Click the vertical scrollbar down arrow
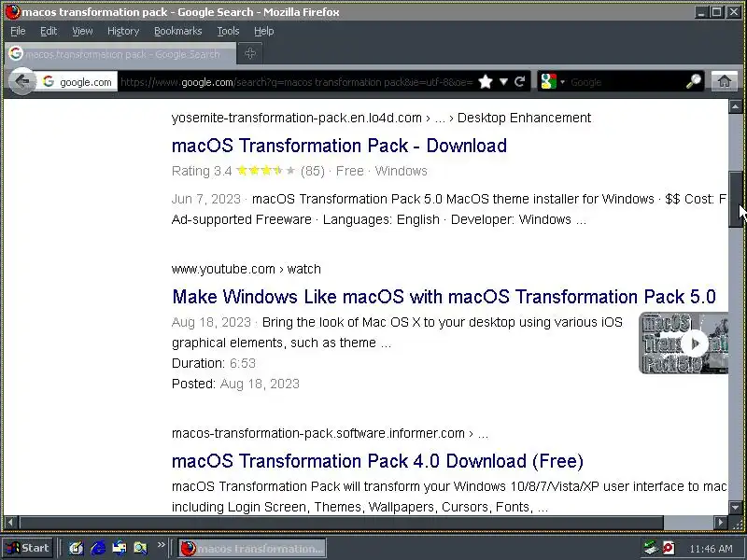 pos(735,508)
